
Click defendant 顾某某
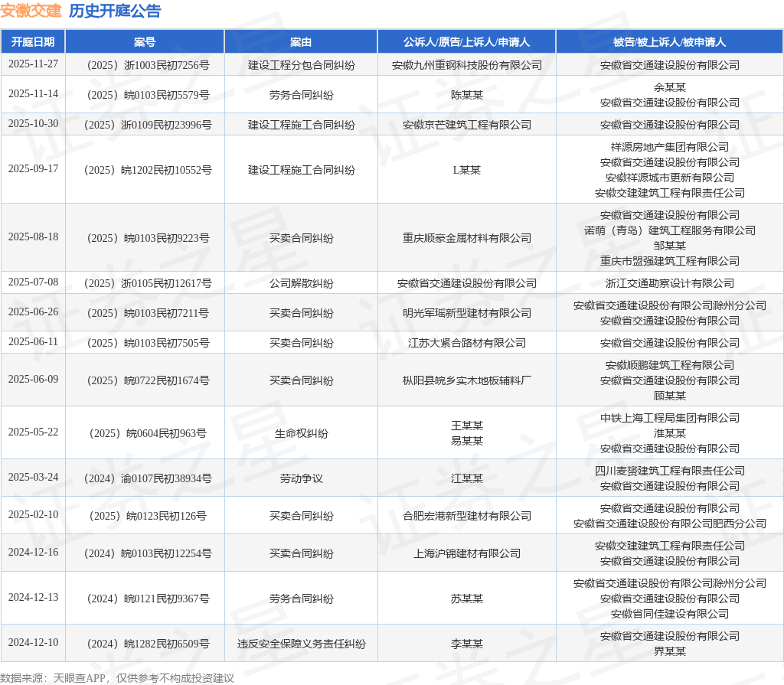coord(669,396)
